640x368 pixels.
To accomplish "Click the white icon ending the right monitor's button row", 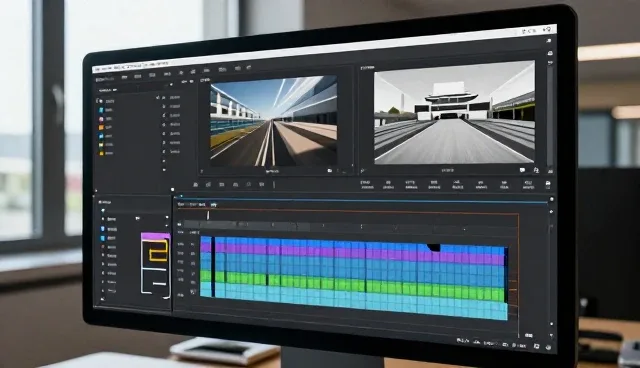I will [548, 184].
